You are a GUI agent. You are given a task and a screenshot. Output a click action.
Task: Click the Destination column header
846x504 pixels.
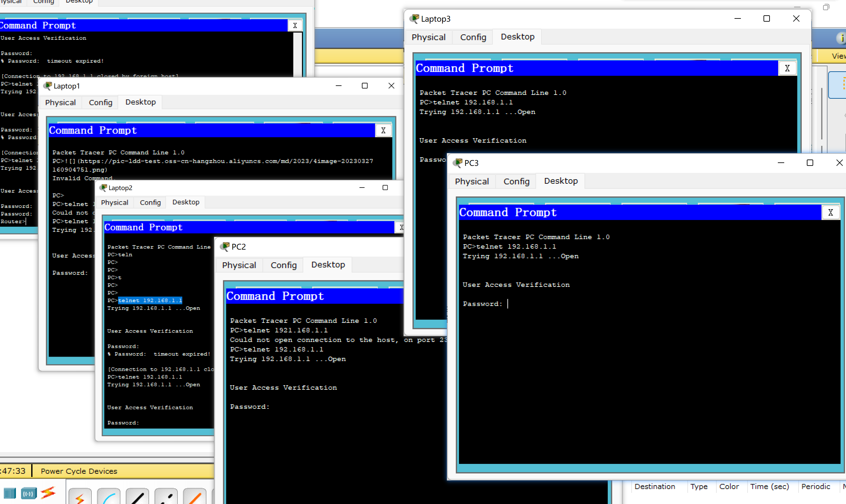coord(654,486)
